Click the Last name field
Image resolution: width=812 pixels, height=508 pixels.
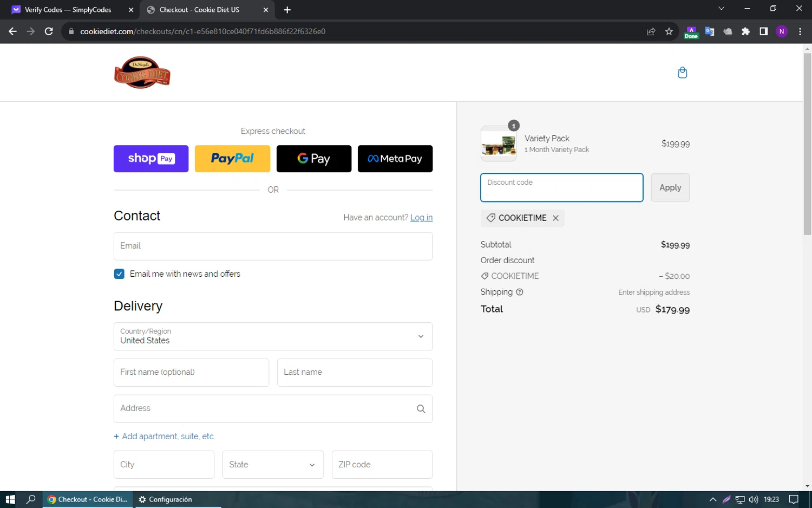pyautogui.click(x=355, y=373)
